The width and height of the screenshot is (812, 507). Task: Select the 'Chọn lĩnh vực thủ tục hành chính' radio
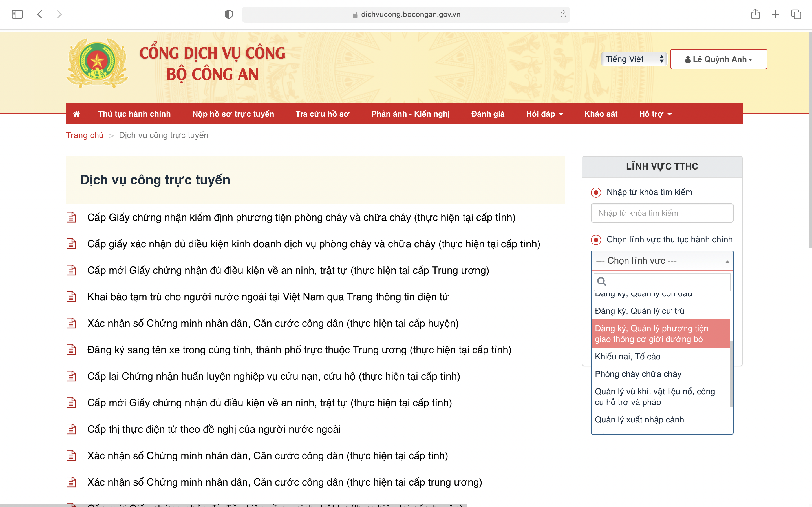point(596,240)
